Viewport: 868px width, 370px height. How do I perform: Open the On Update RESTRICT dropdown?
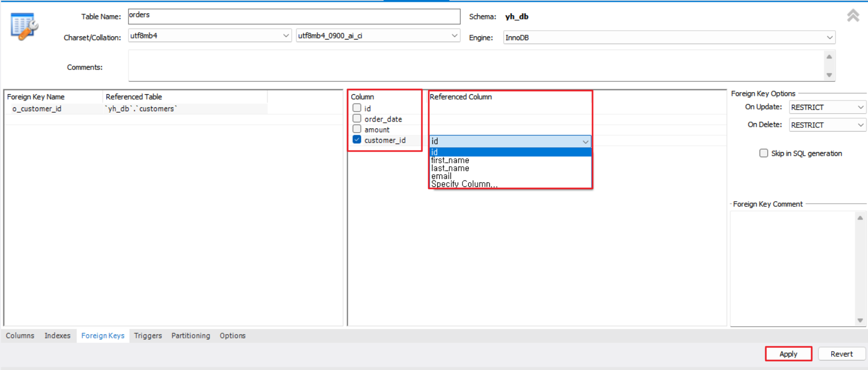pos(827,107)
